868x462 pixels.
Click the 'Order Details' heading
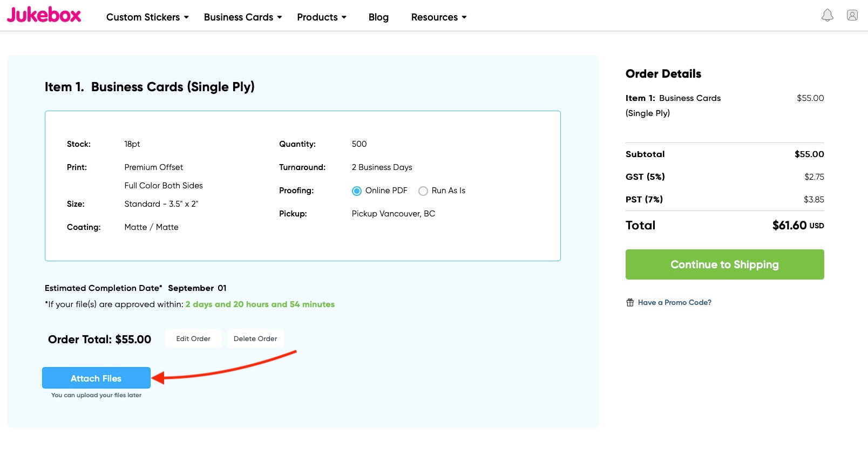pyautogui.click(x=663, y=74)
